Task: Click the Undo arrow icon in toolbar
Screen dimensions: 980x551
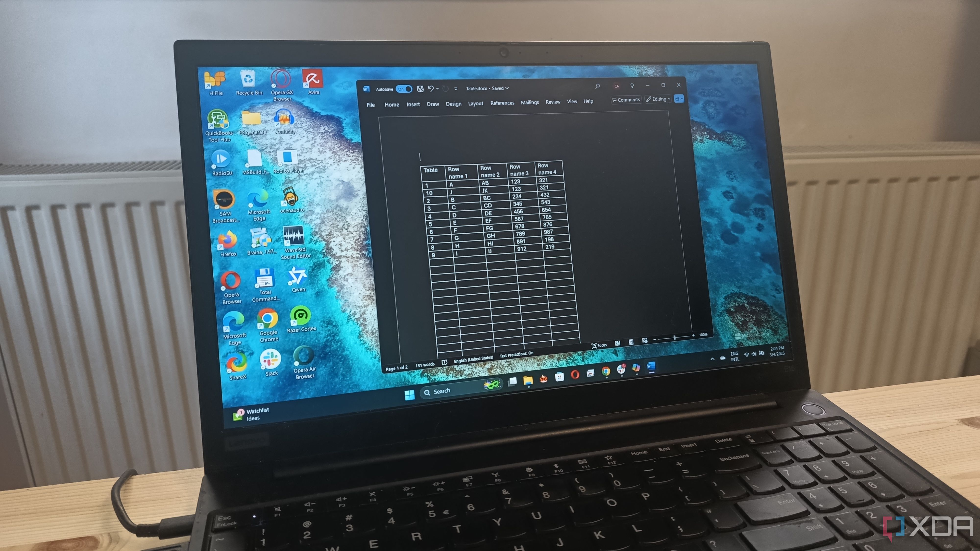Action: [x=429, y=89]
